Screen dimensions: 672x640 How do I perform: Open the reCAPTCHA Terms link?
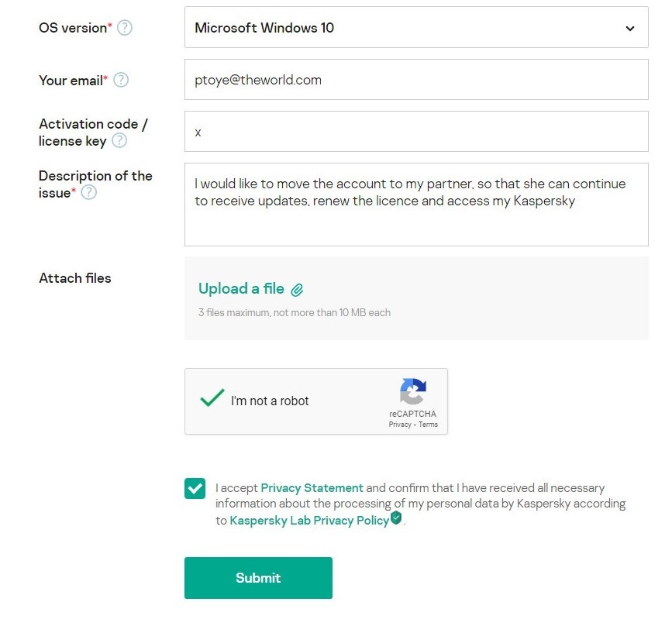point(428,425)
